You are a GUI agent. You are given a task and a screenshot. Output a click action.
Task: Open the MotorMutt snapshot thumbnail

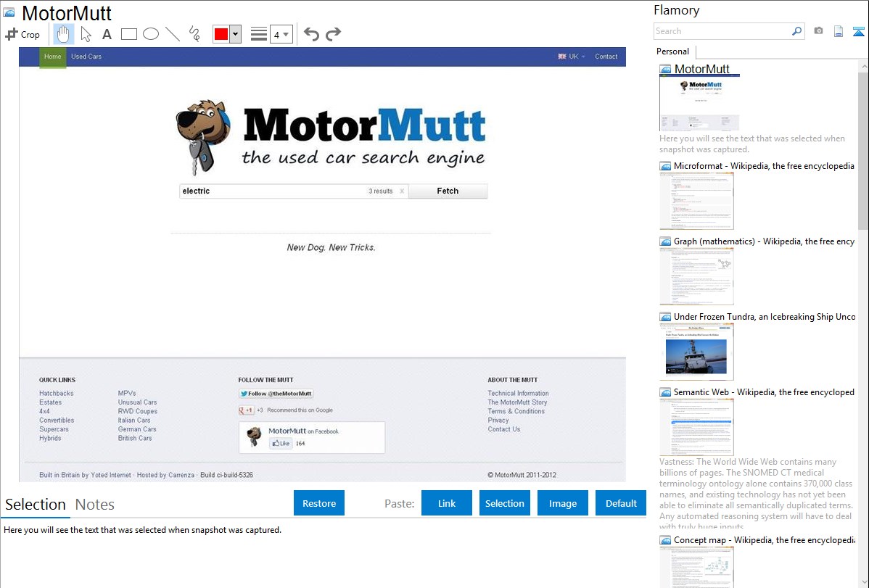tap(699, 103)
